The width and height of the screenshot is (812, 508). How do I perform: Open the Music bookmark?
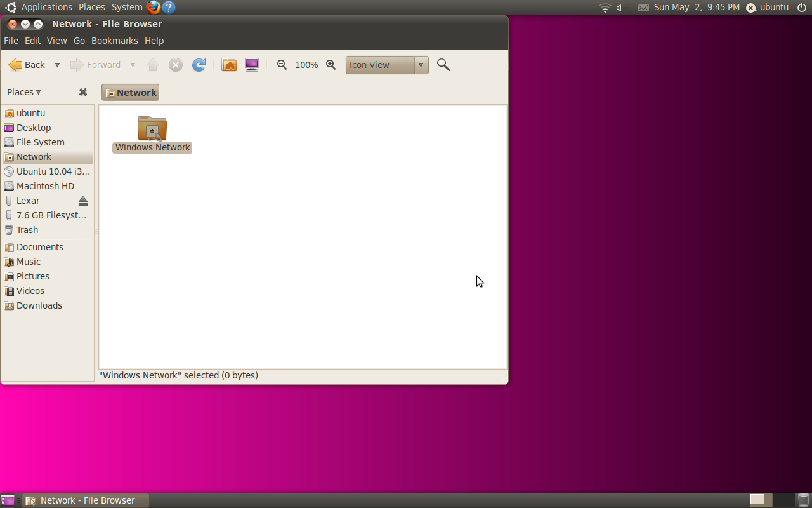click(48, 262)
